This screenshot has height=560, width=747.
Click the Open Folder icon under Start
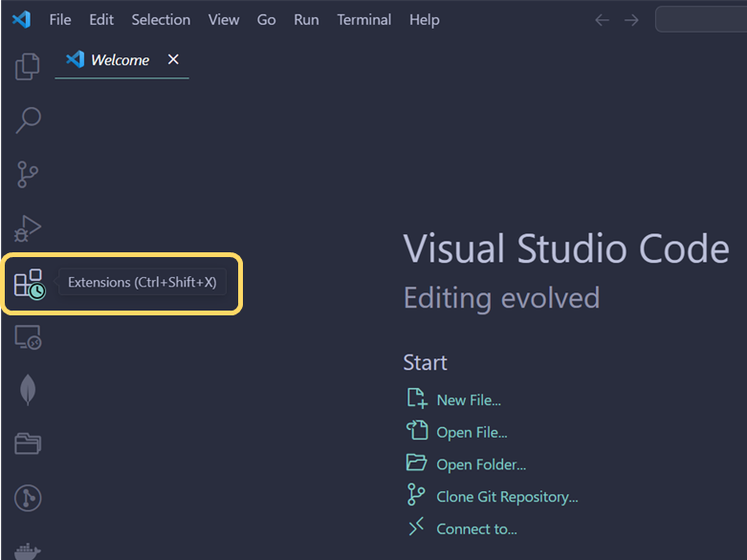(x=416, y=463)
